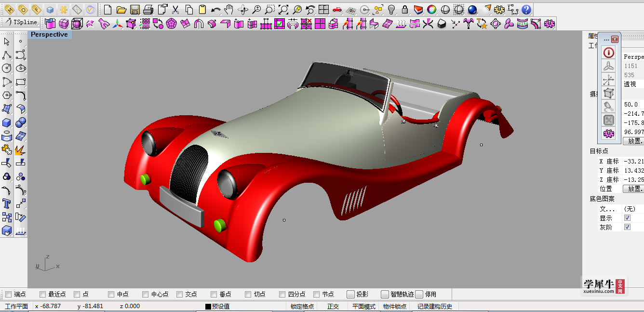This screenshot has width=644, height=312.
Task: Toggle 锁定格点 grid snap in status bar
Action: click(x=302, y=306)
